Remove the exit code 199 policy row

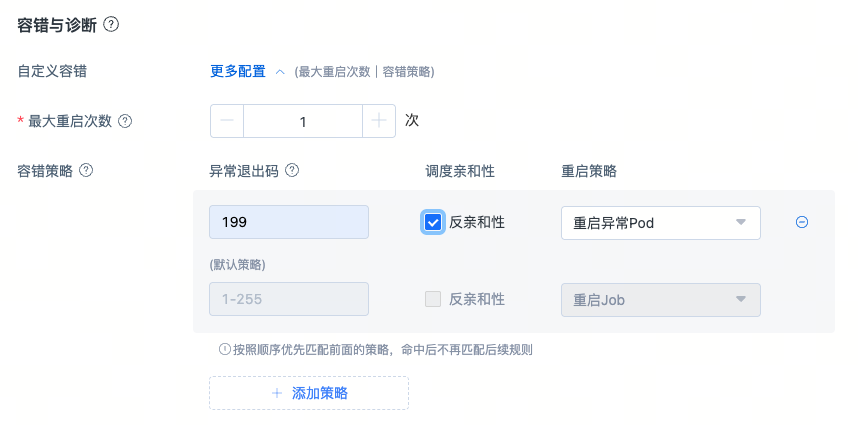coord(801,222)
